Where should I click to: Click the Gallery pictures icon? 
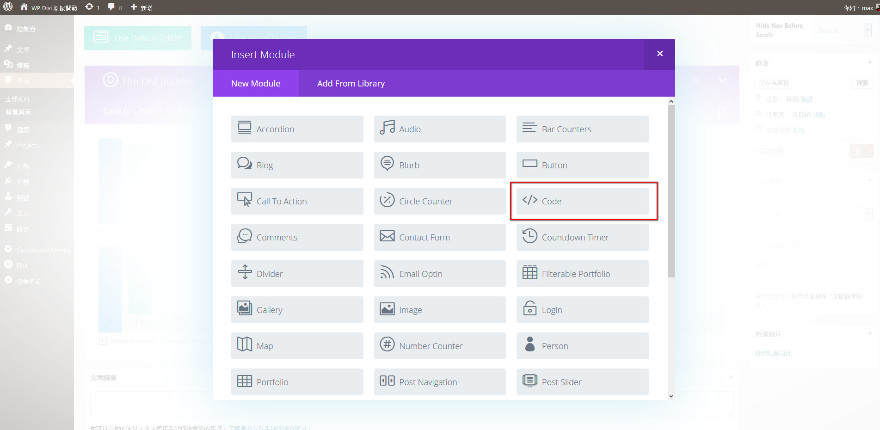click(x=245, y=308)
